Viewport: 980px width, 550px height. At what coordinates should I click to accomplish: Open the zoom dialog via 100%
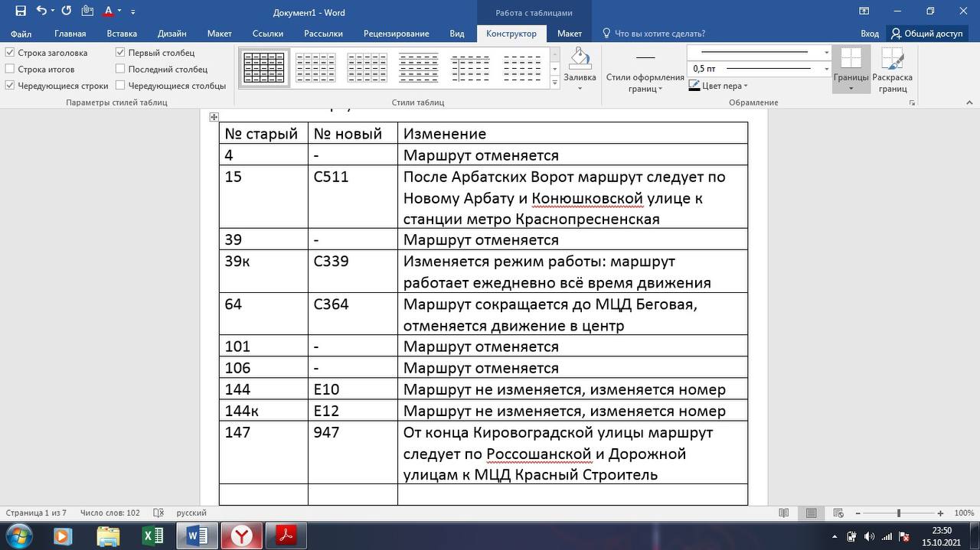click(x=964, y=513)
